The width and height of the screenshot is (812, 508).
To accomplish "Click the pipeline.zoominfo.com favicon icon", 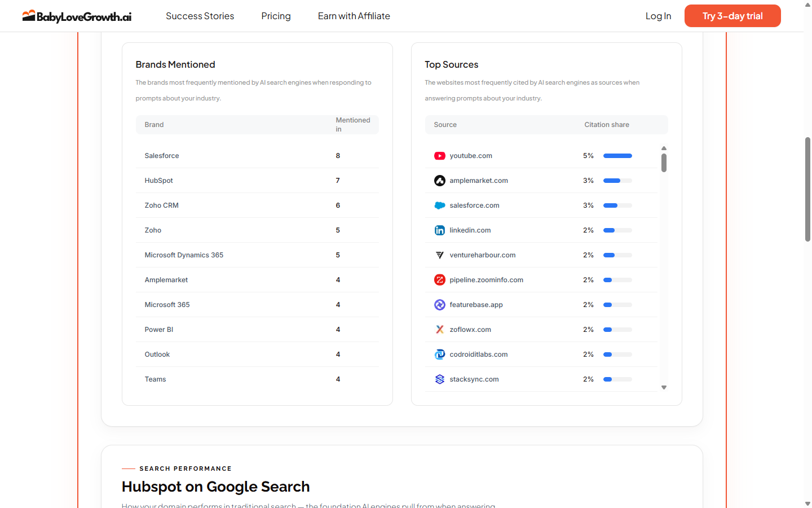I will tap(440, 280).
